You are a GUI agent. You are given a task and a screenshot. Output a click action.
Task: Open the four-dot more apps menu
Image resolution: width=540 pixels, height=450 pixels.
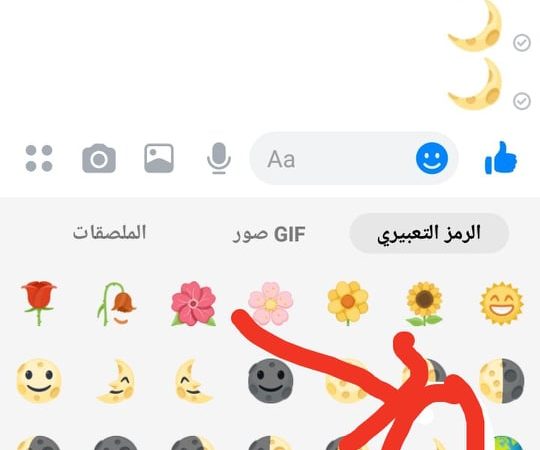click(x=39, y=158)
